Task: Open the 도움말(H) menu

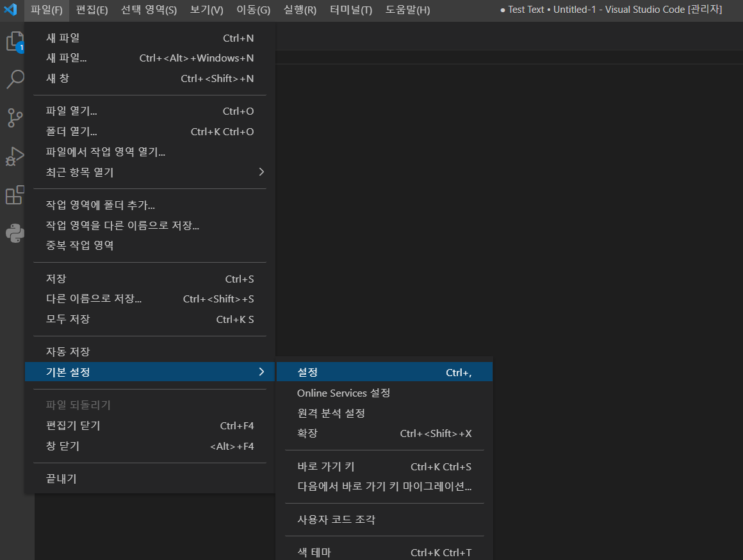Action: (407, 10)
